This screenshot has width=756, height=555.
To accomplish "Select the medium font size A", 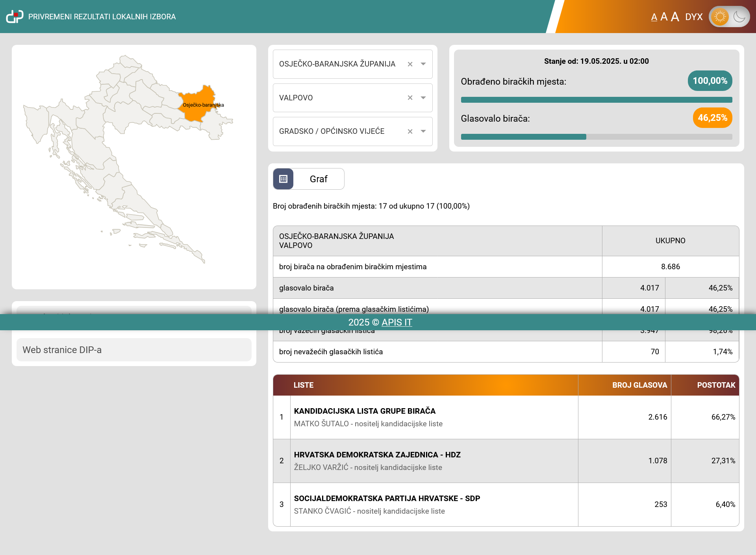I will tap(664, 17).
